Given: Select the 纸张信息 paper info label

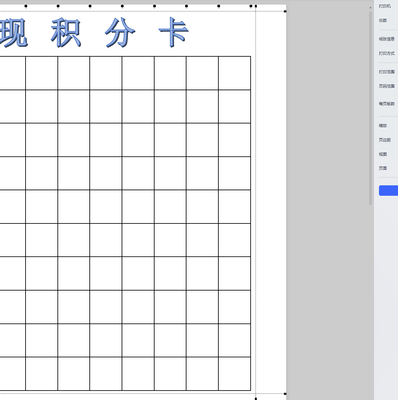Looking at the screenshot, I should point(386,39).
